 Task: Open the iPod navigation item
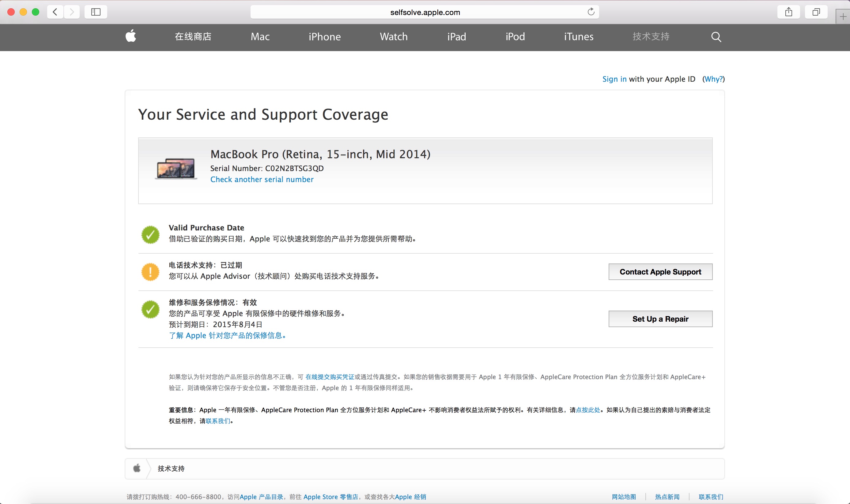tap(515, 37)
